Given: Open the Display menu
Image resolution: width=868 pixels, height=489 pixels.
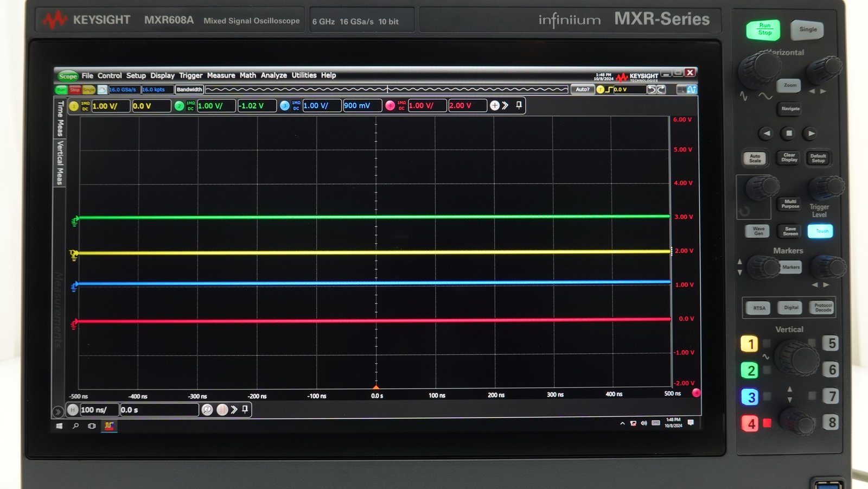Looking at the screenshot, I should [x=162, y=75].
